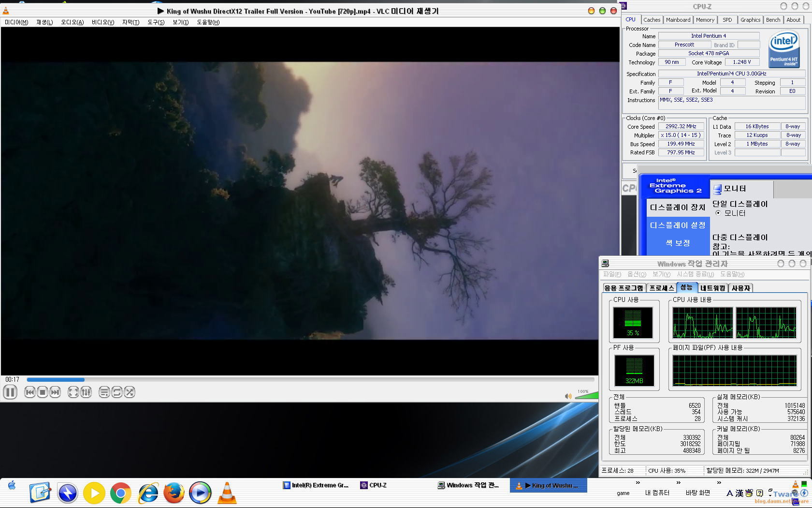Jump to previous track in VLC

pyautogui.click(x=30, y=392)
